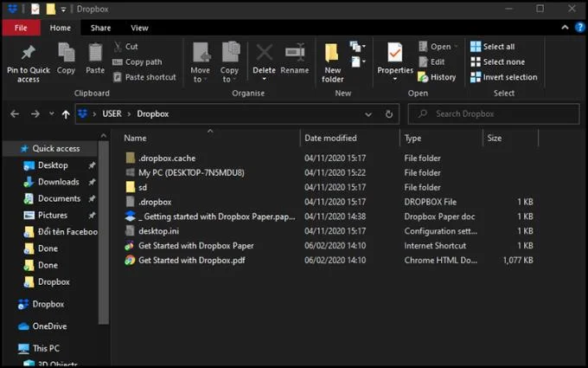Click USER in the address breadcrumb
588x368 pixels.
coord(112,113)
